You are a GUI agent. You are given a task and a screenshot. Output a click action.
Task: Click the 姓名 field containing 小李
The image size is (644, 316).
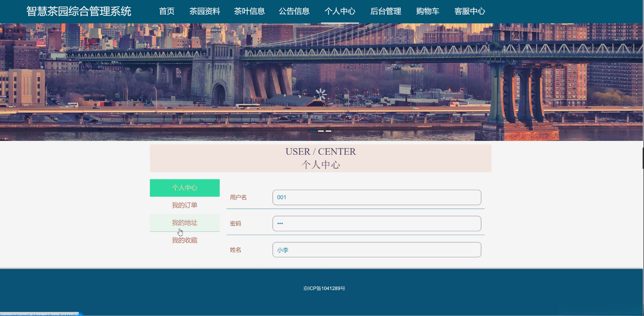pyautogui.click(x=377, y=250)
